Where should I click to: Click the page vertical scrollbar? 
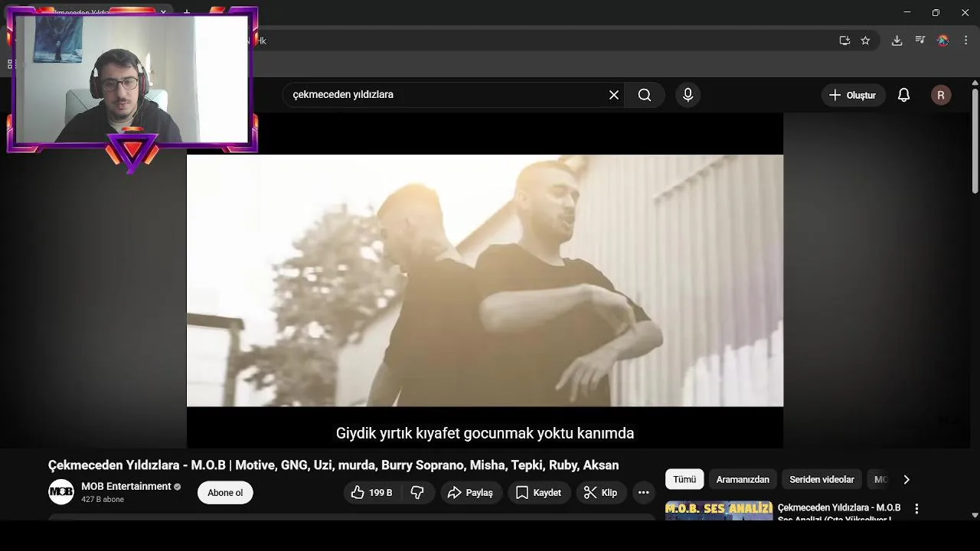(975, 140)
